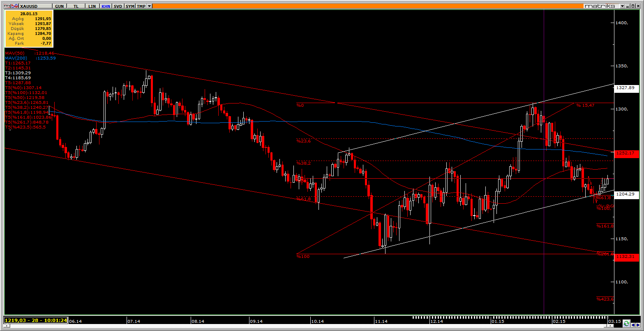644x331 pixels.
Task: Switch scale with the LIN button
Action: pyautogui.click(x=92, y=6)
